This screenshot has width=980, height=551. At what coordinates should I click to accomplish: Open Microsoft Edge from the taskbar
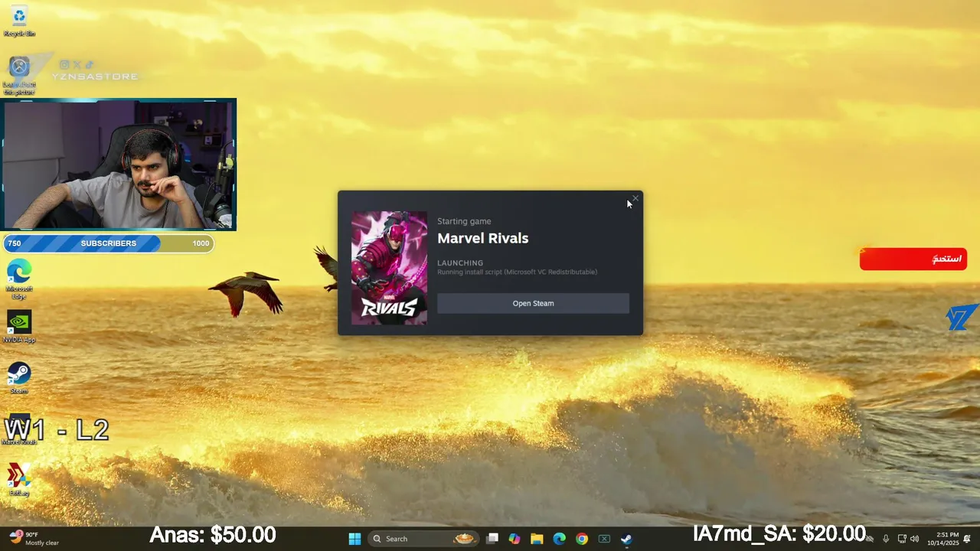click(560, 539)
